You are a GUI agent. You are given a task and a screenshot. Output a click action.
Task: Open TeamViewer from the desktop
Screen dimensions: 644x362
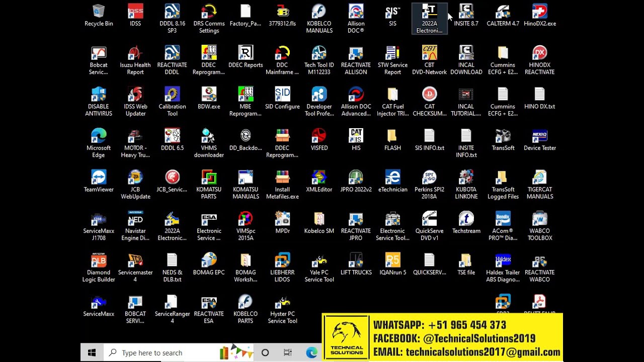(99, 182)
